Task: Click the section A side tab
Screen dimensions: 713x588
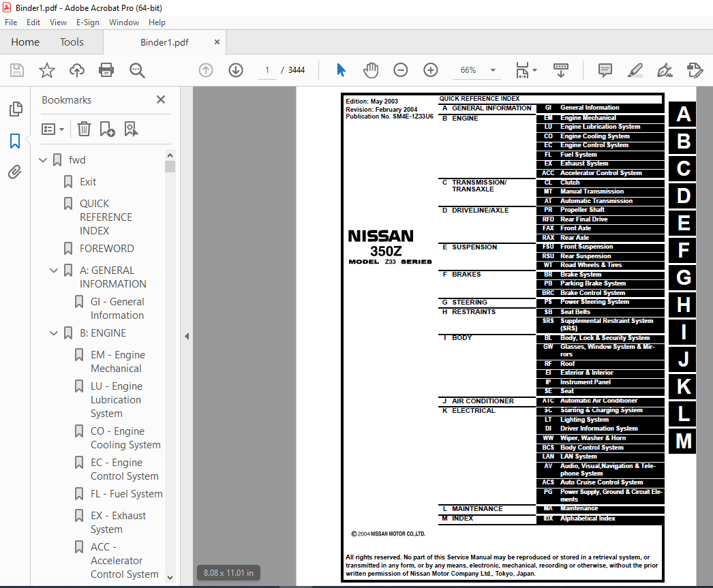Action: 682,114
